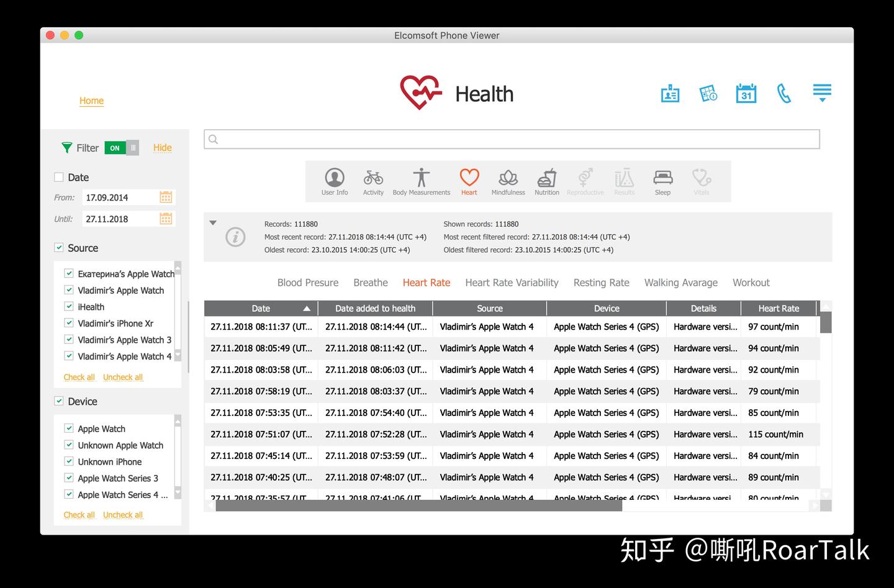Open the Workout tab
Image resolution: width=894 pixels, height=588 pixels.
coord(751,283)
